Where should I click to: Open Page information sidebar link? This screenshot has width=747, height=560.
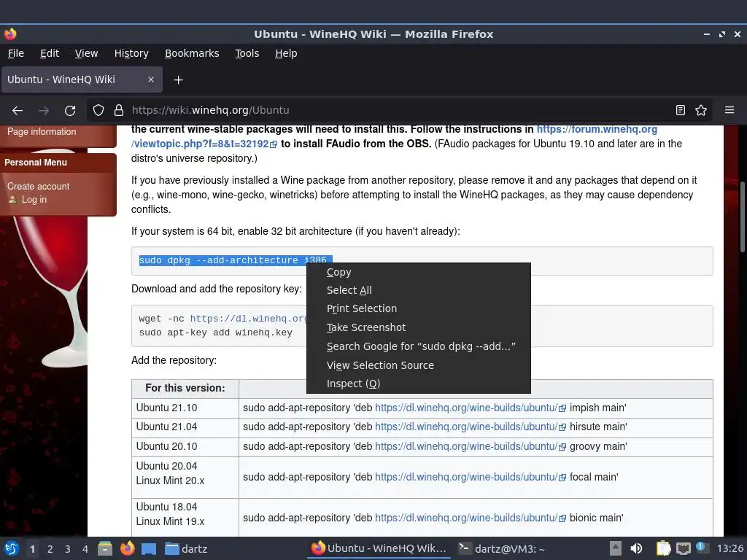(x=42, y=132)
